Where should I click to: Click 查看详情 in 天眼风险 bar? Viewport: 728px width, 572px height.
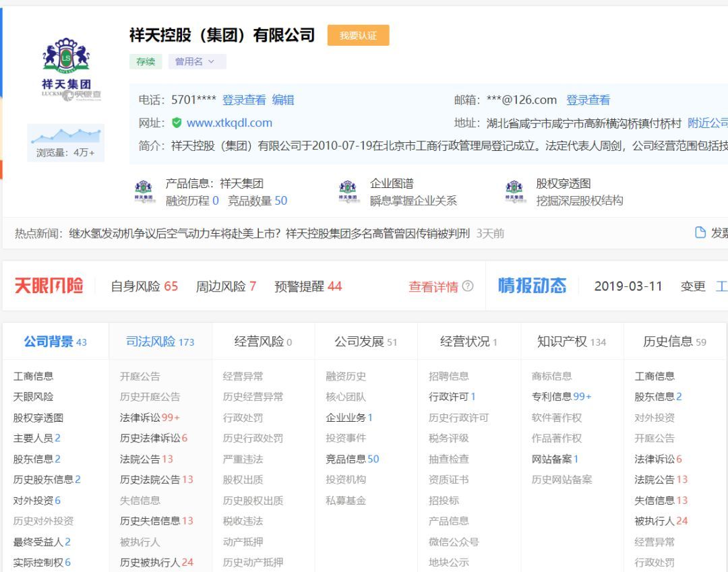point(433,287)
